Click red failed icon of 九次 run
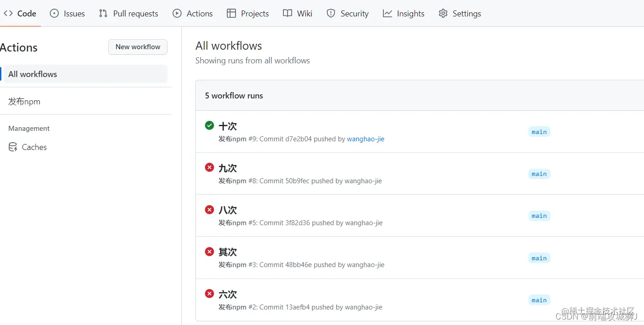The height and width of the screenshot is (325, 644). (209, 167)
